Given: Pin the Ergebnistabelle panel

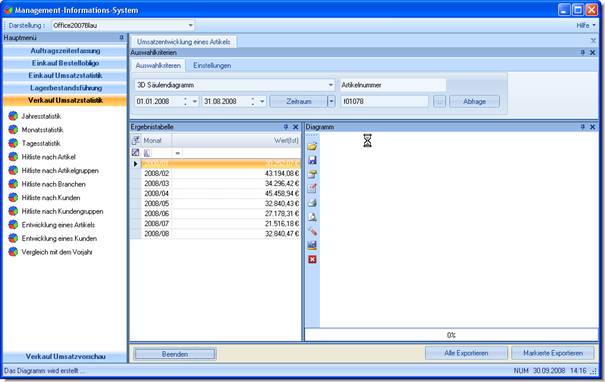Looking at the screenshot, I should pyautogui.click(x=286, y=127).
